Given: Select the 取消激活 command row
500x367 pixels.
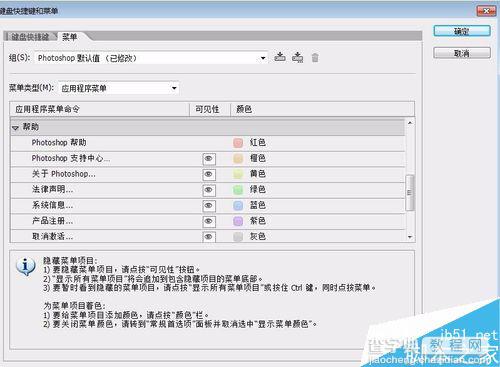Looking at the screenshot, I should click(208, 236).
